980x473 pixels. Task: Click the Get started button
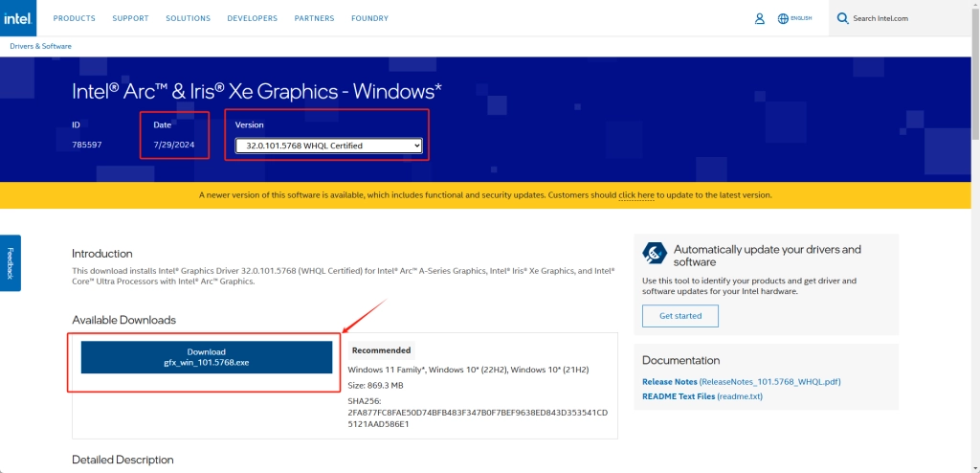tap(680, 316)
